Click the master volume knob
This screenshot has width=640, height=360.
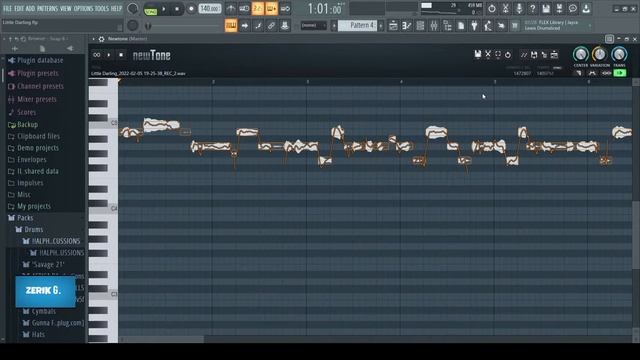(133, 9)
